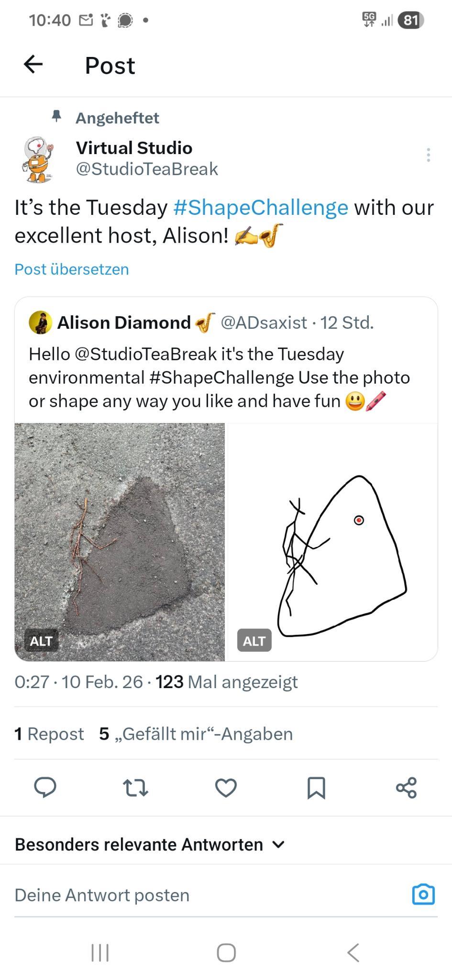This screenshot has width=452, height=980.
Task: Tap the #ShapeChallenge hashtag link
Action: 261,208
